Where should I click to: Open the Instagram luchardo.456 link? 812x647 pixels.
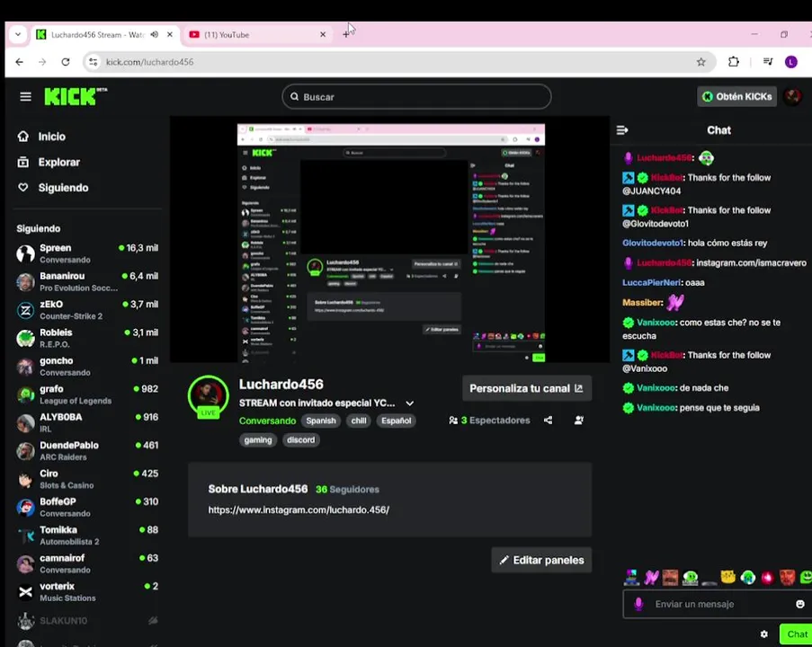tap(299, 510)
